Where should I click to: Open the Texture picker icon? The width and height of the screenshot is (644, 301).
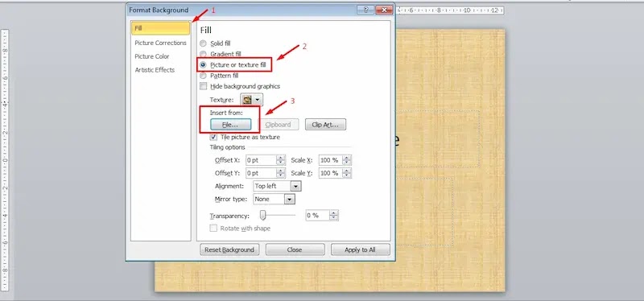(x=247, y=100)
